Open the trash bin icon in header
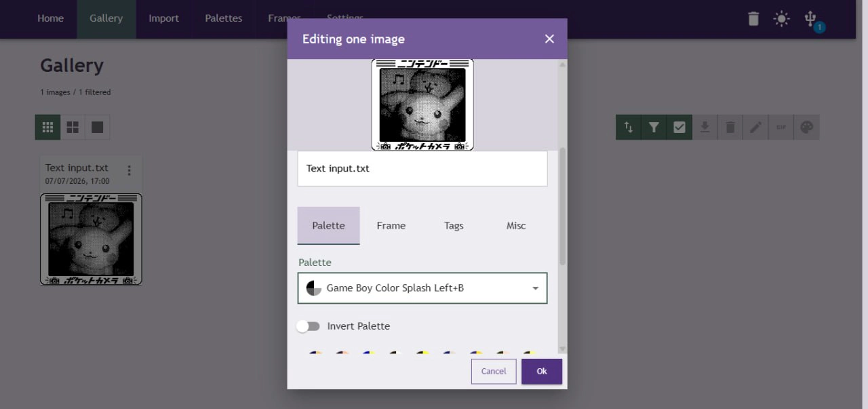 [x=753, y=19]
